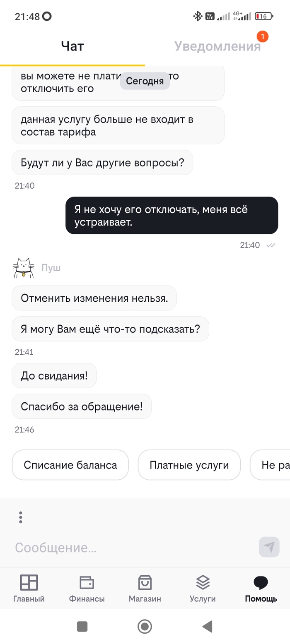Focus the Сообщение text input field
This screenshot has width=290, height=644.
pos(133,548)
